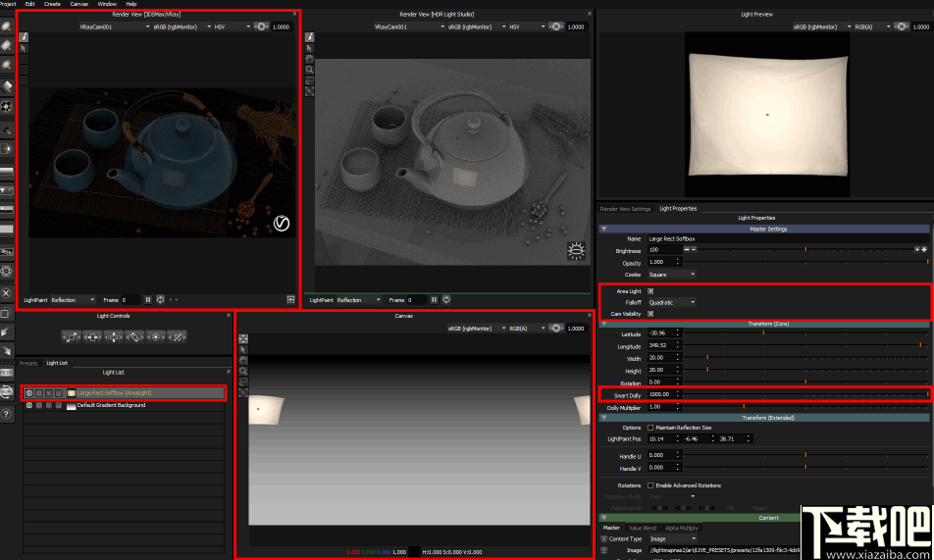The width and height of the screenshot is (934, 560).
Task: Click exposure aperture icon in Light Preview panel
Action: [x=902, y=26]
